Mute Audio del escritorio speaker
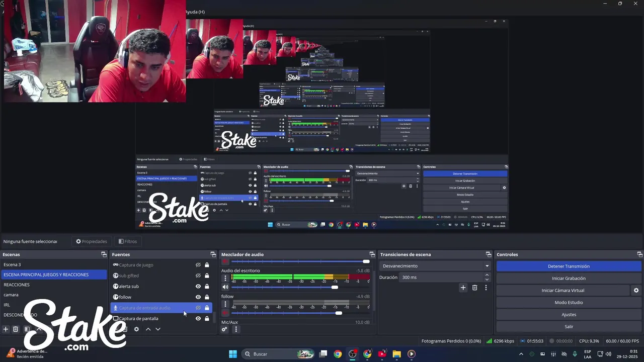This screenshot has width=644, height=362. click(x=225, y=287)
